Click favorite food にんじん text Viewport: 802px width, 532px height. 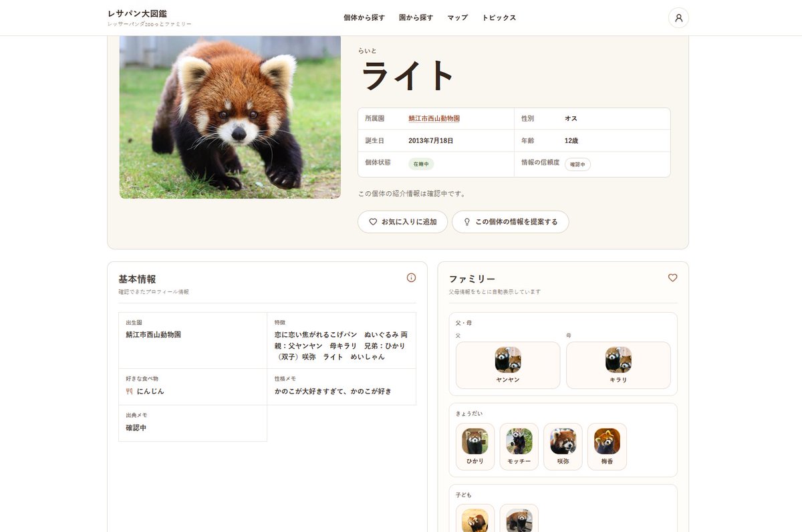coord(150,391)
